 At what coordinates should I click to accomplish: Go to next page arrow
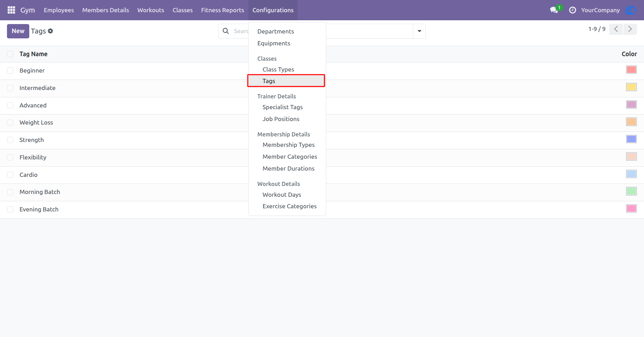coord(630,29)
